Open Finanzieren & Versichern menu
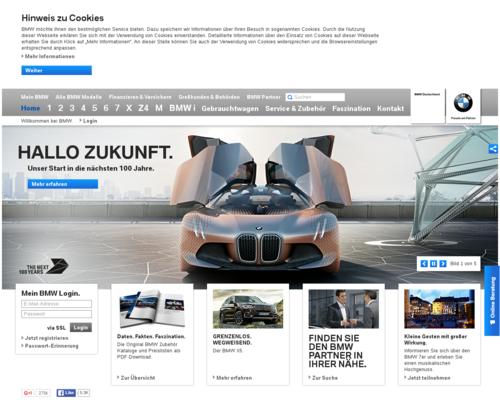 click(x=140, y=97)
